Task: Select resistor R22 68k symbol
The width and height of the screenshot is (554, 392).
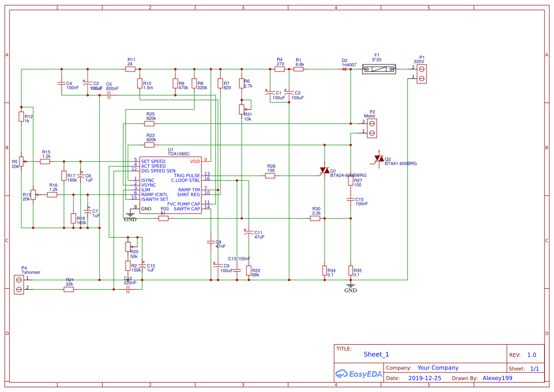Action: (249, 271)
